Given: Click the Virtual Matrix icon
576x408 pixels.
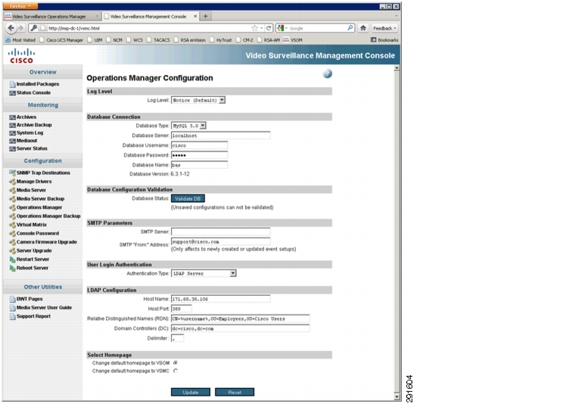Looking at the screenshot, I should (x=12, y=225).
